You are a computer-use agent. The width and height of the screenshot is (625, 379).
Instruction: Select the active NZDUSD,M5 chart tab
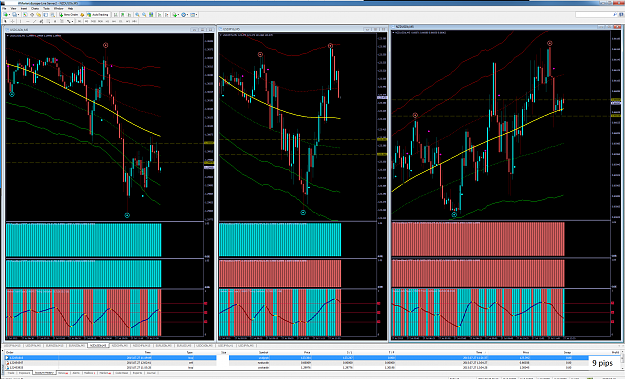coord(98,346)
